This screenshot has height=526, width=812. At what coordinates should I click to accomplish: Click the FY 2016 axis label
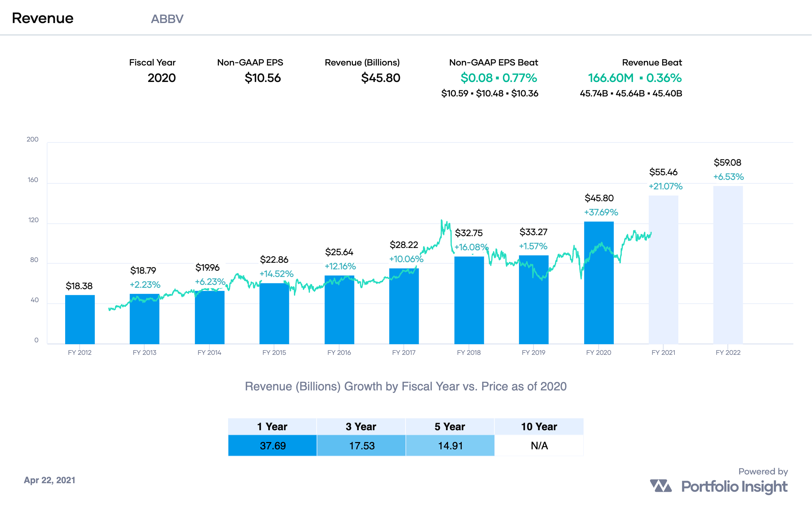point(339,353)
